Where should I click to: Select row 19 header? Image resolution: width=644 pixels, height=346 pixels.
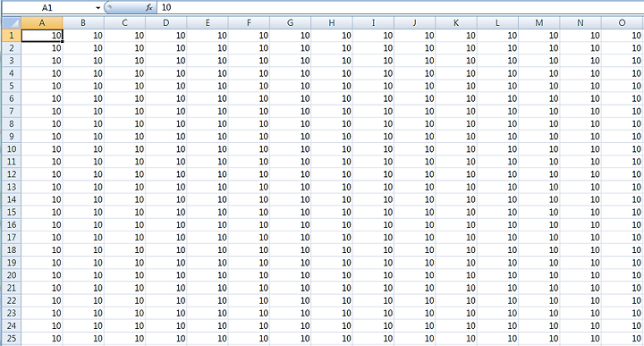click(x=12, y=263)
